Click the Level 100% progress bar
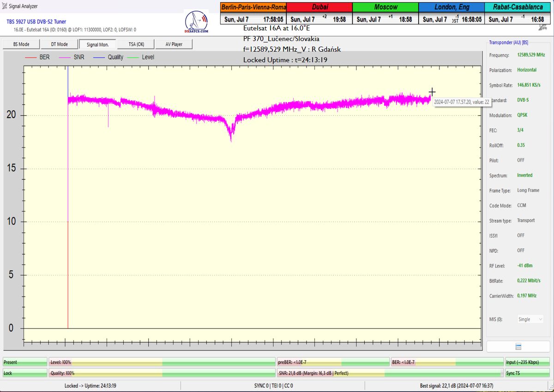The height and width of the screenshot is (392, 554). click(x=162, y=362)
